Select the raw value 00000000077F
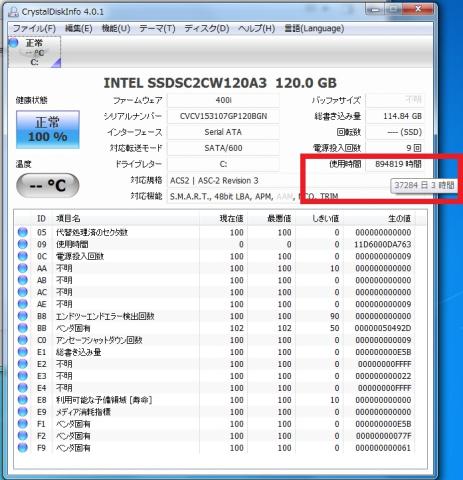Screen dimensions: 463x480 click(383, 436)
